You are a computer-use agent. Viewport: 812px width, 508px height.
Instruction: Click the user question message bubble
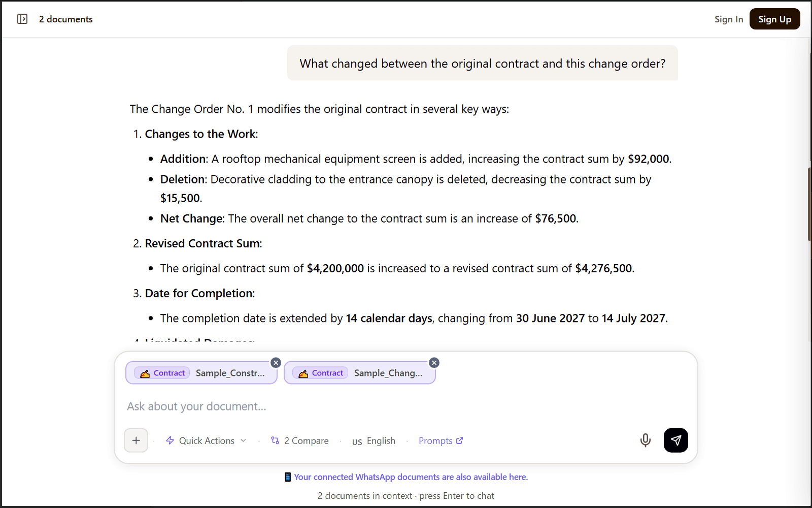click(x=483, y=63)
